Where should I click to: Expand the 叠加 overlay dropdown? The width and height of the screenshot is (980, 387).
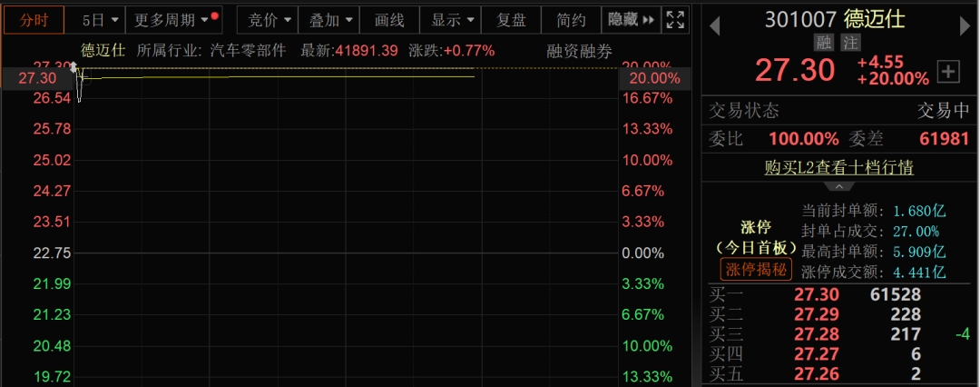coord(328,20)
